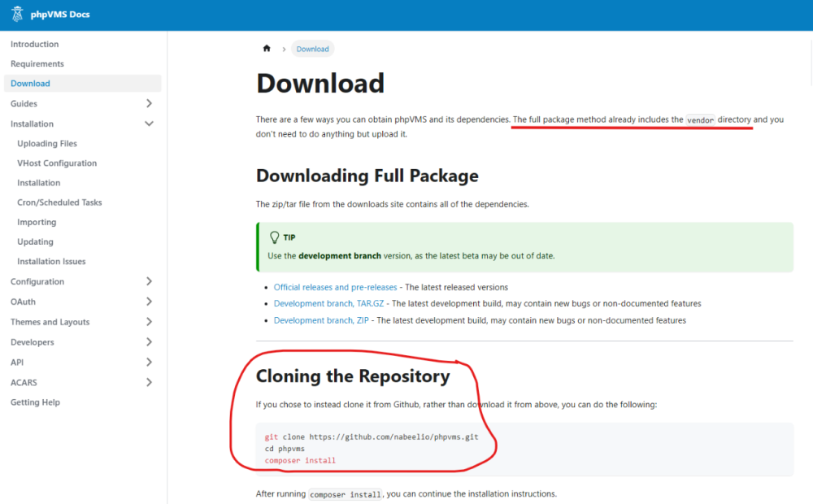
Task: Expand the Configuration section chevron
Action: pyautogui.click(x=149, y=281)
